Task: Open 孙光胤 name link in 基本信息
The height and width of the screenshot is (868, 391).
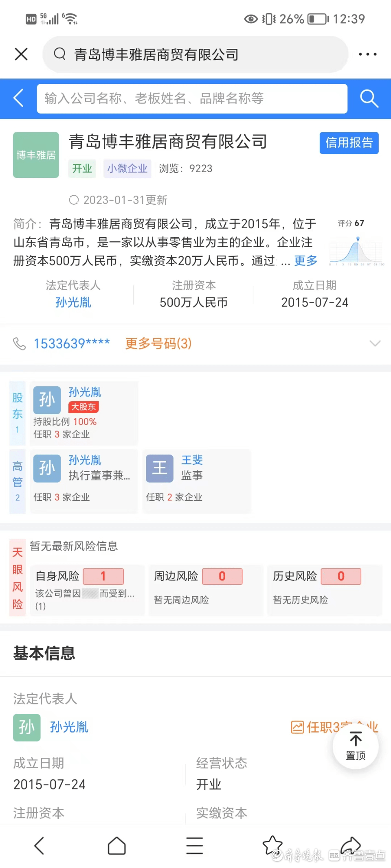Action: tap(69, 727)
